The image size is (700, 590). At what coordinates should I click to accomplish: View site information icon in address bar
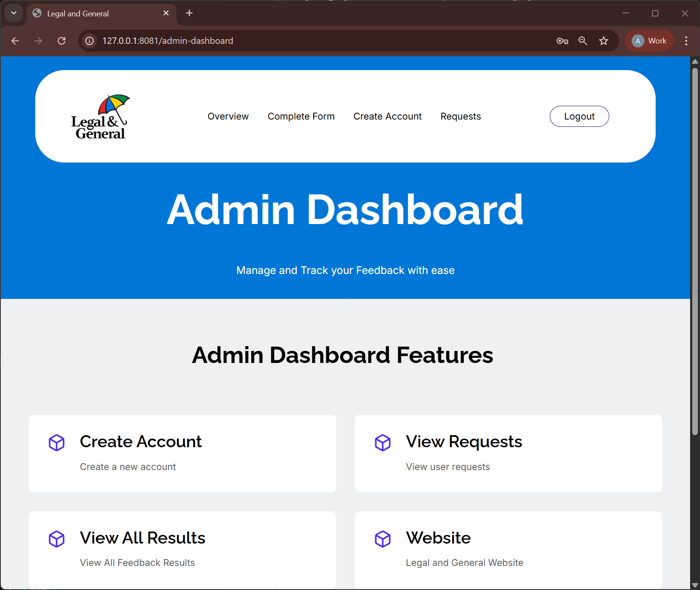coord(89,41)
